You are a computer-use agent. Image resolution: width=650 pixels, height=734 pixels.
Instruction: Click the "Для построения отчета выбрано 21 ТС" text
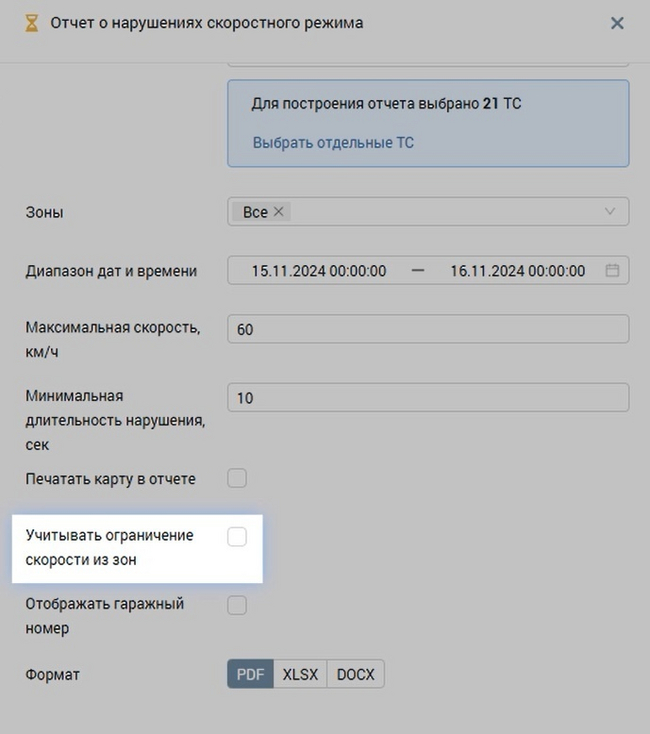(x=386, y=103)
